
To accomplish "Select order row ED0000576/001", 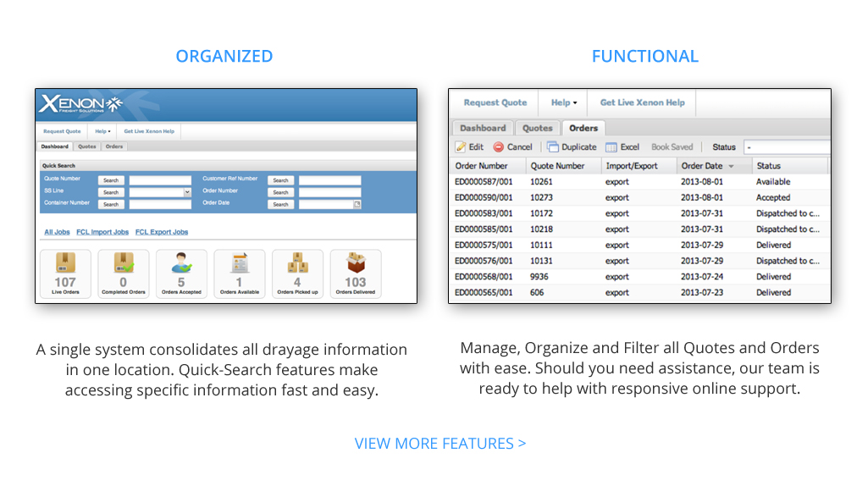I will (x=639, y=261).
